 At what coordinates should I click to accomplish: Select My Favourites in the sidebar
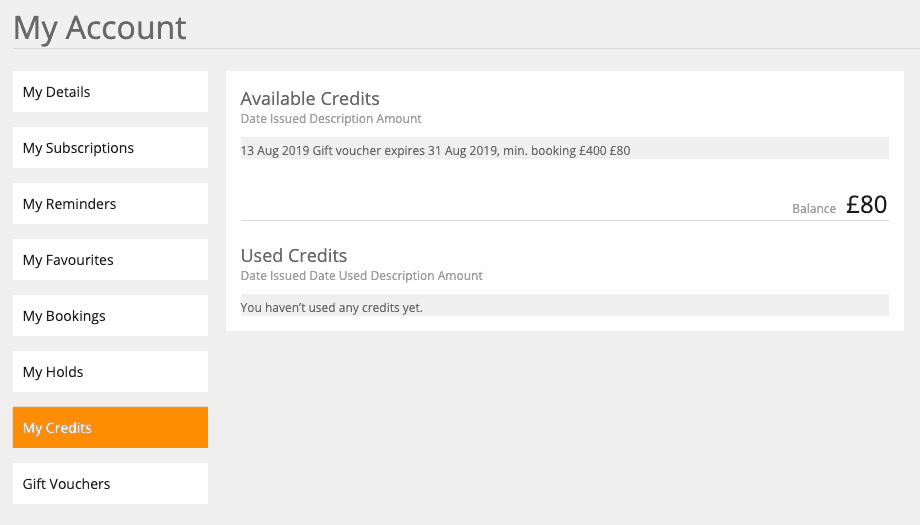pos(110,260)
